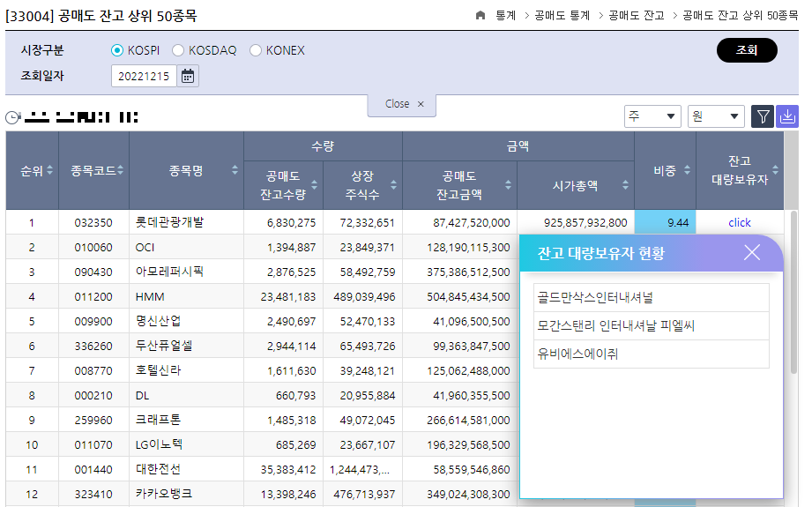This screenshot has height=507, width=812.
Task: Open 공매도 잔고 상위 50종목 breadcrumb
Action: pos(740,16)
